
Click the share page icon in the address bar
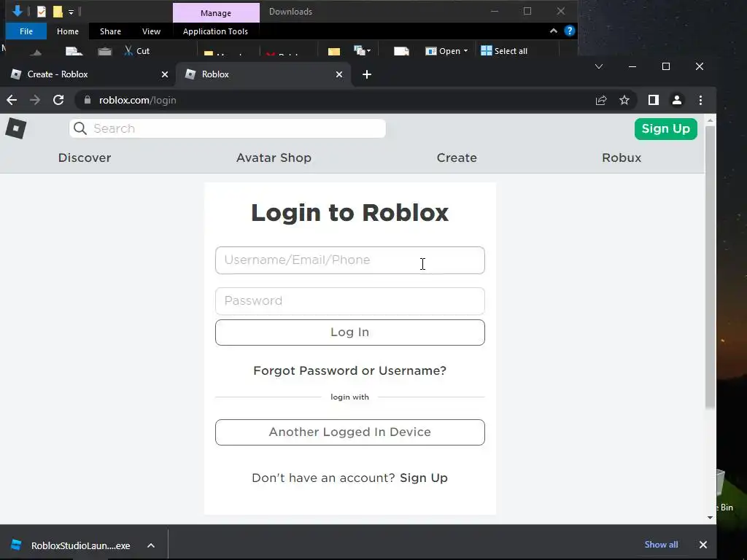pyautogui.click(x=601, y=100)
